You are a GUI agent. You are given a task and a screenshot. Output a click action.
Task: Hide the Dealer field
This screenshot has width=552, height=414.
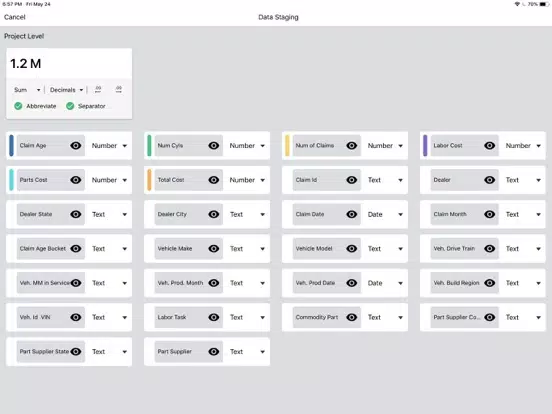(490, 180)
